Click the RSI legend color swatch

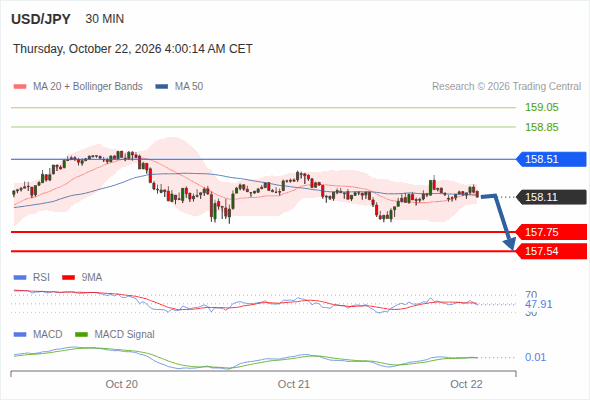click(20, 278)
